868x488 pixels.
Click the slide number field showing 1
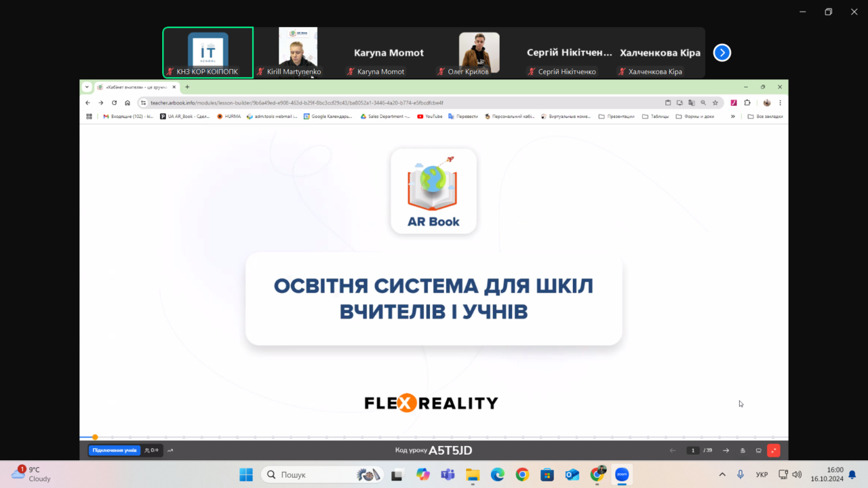[693, 451]
